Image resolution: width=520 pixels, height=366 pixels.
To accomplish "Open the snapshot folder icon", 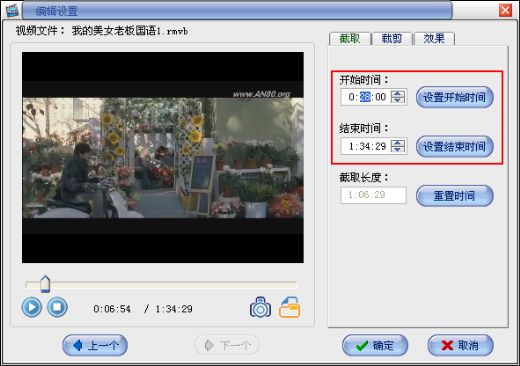I will coord(289,307).
